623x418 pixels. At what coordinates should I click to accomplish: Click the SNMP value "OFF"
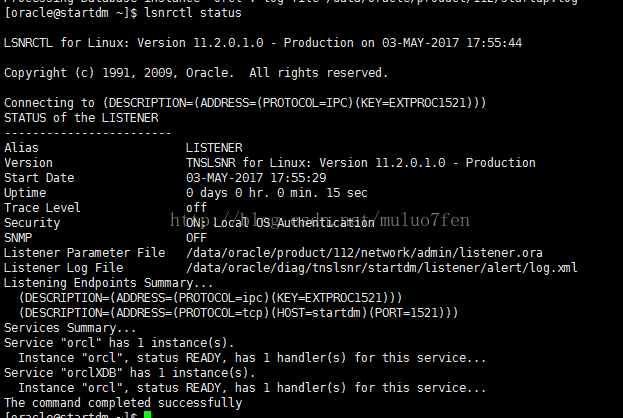coord(196,238)
